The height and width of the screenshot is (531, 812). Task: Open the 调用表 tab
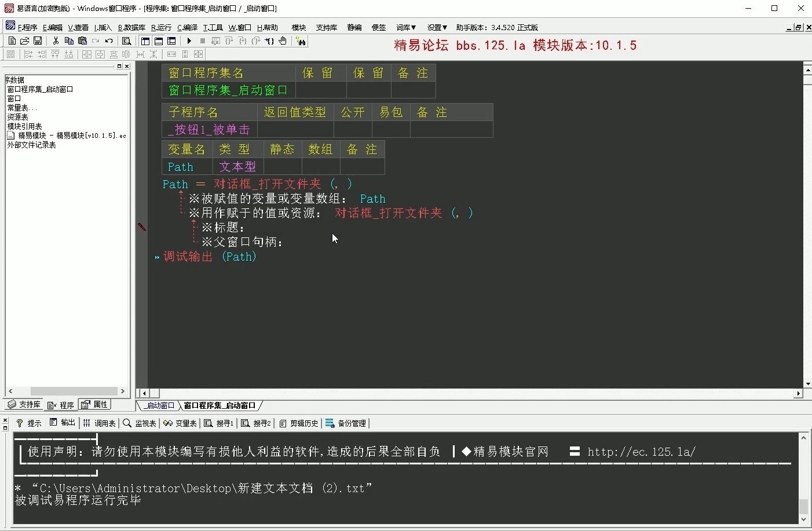coord(99,423)
